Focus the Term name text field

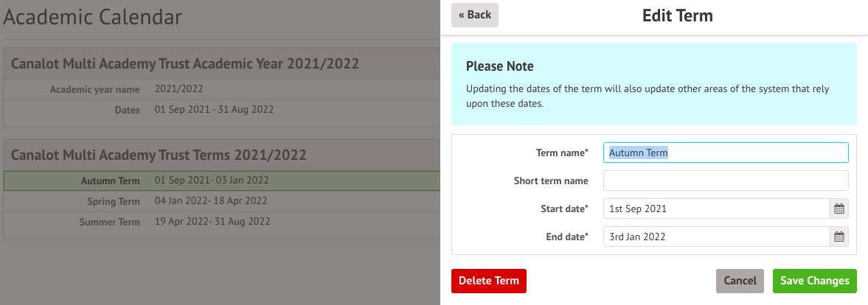[x=726, y=152]
